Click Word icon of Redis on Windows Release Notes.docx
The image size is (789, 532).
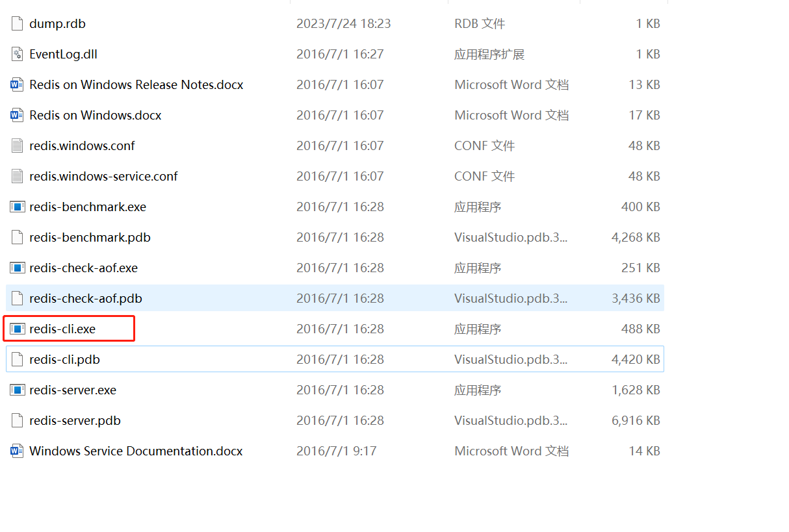18,84
